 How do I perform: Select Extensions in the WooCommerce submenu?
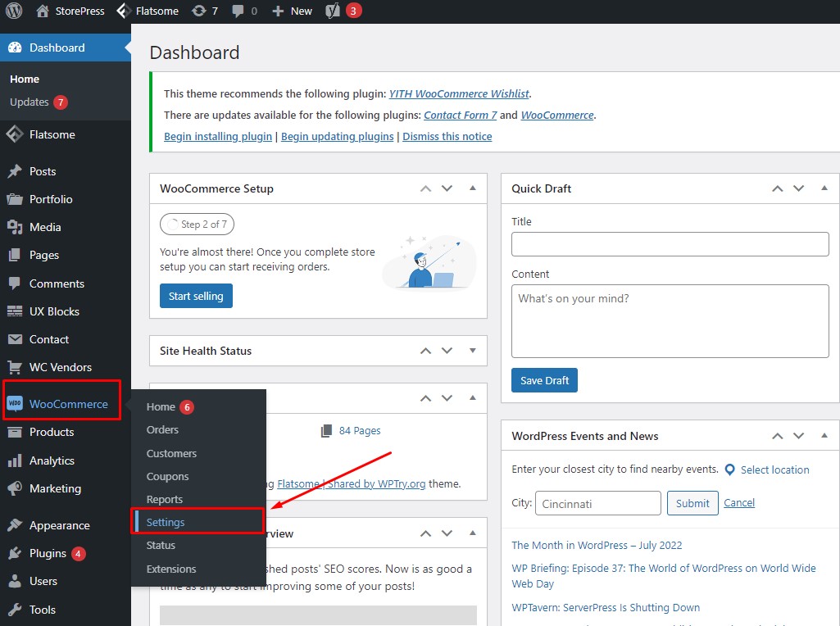click(171, 569)
